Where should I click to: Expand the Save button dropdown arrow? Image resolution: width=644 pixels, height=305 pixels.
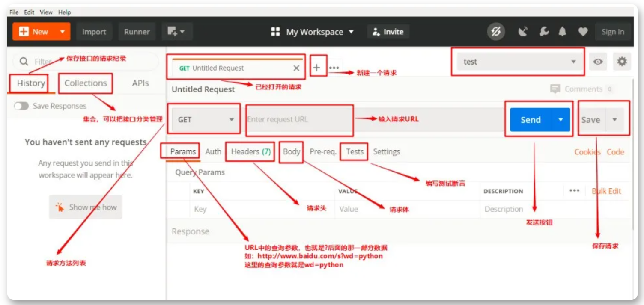(x=614, y=120)
